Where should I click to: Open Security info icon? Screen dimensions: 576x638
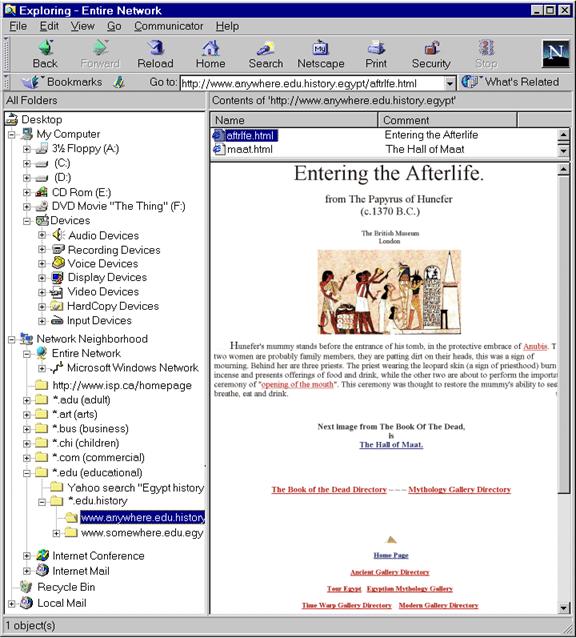[432, 48]
